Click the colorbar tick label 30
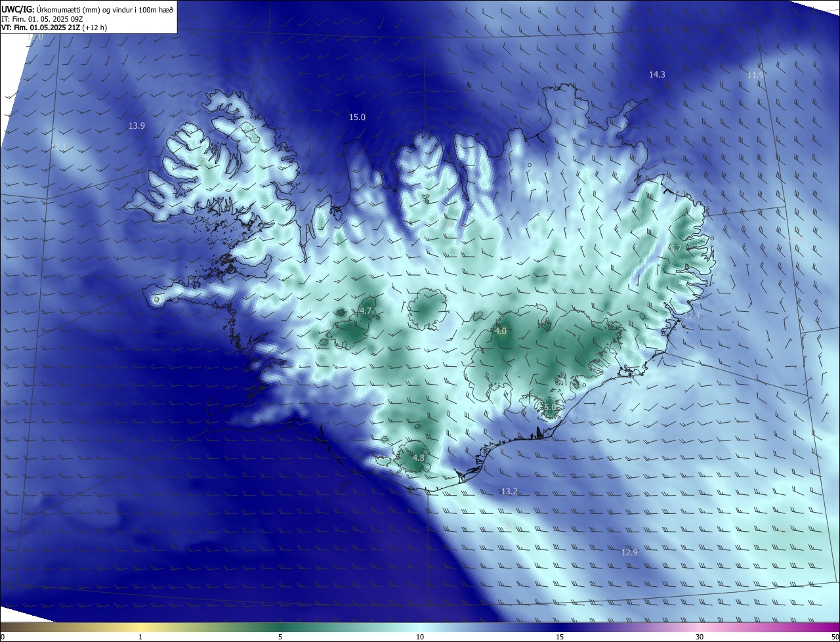 click(700, 637)
